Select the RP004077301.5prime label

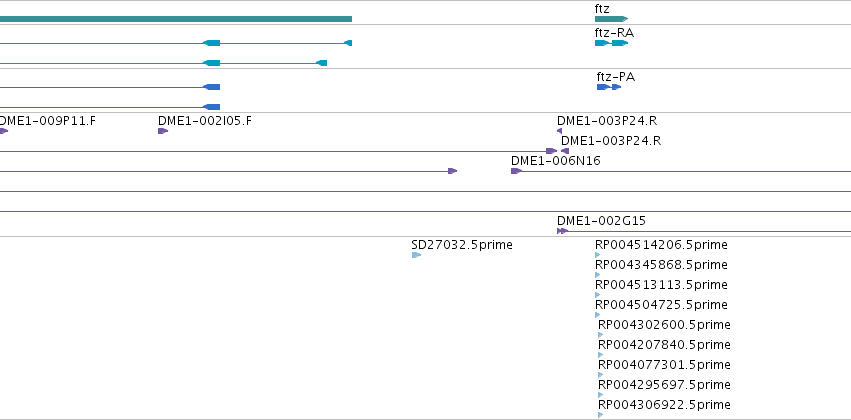(664, 365)
